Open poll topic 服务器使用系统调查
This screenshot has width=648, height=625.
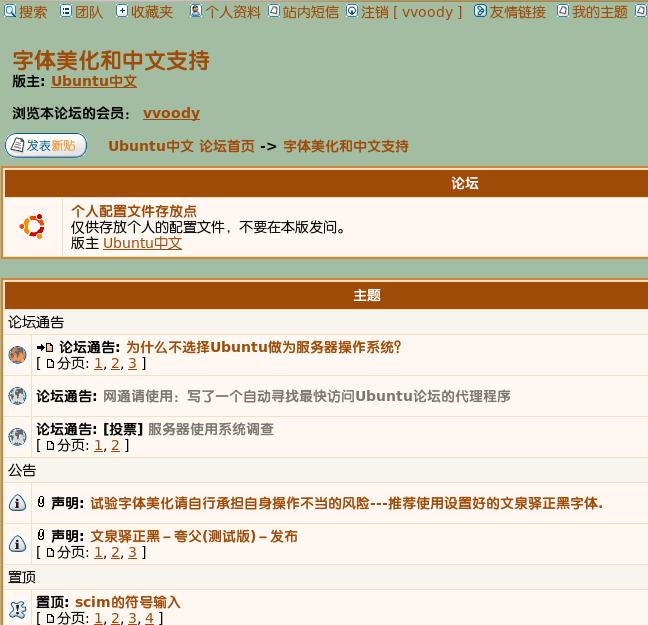click(211, 429)
